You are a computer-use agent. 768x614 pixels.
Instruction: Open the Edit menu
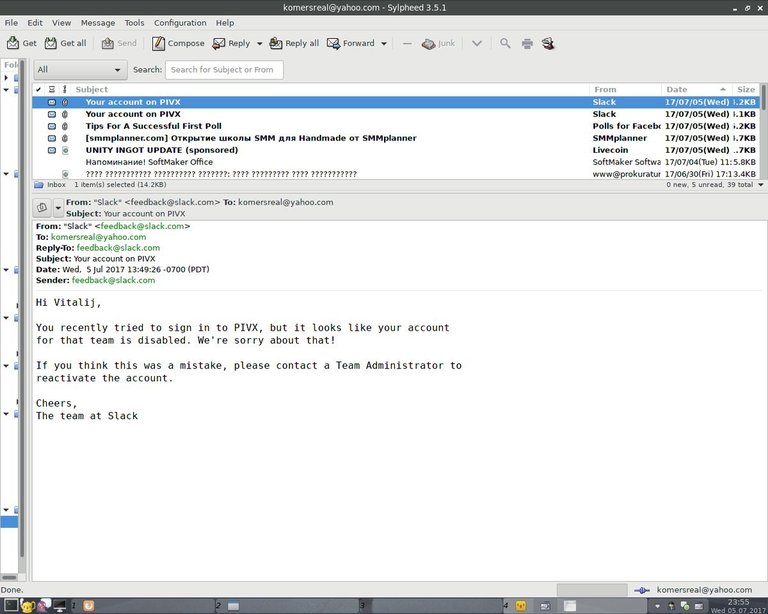(x=35, y=23)
